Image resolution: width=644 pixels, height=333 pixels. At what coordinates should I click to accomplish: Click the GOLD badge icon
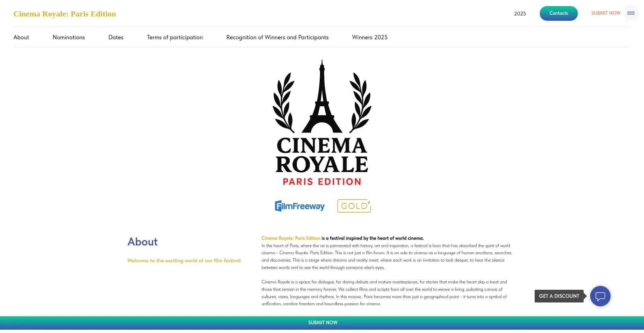(354, 206)
